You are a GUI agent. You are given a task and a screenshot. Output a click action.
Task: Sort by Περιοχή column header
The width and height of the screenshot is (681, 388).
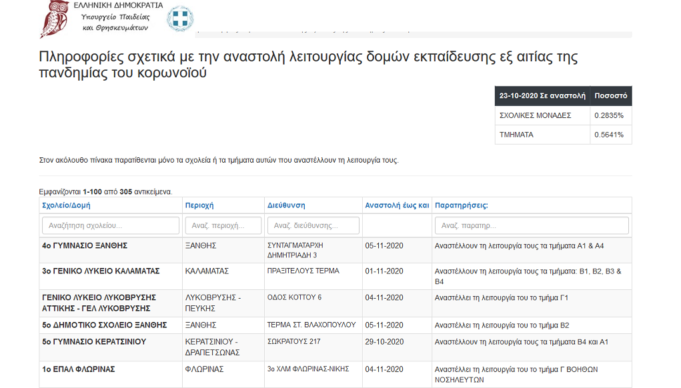click(x=199, y=205)
